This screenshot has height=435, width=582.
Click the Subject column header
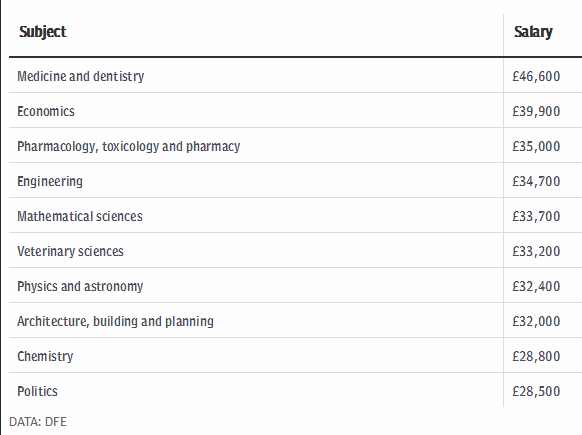[x=43, y=32]
